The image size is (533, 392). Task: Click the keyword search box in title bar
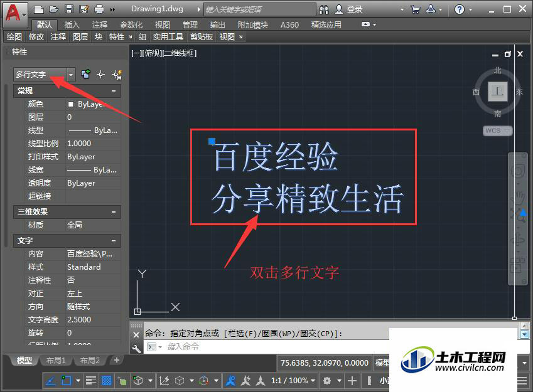click(260, 9)
